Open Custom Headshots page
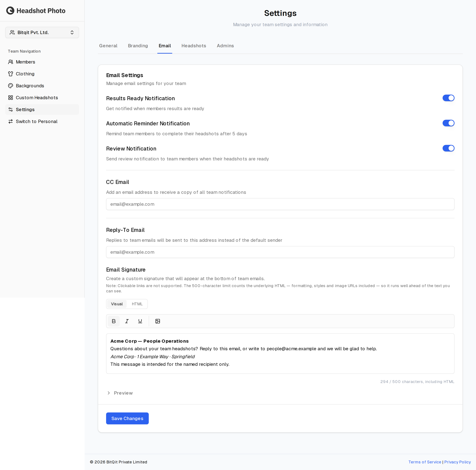Image resolution: width=476 pixels, height=470 pixels. pos(42,98)
